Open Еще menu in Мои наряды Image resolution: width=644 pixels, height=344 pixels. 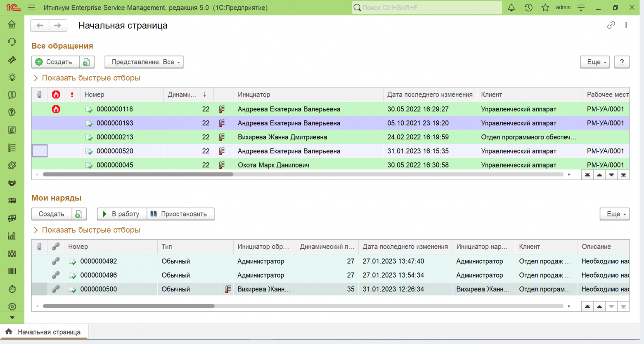[x=615, y=214]
